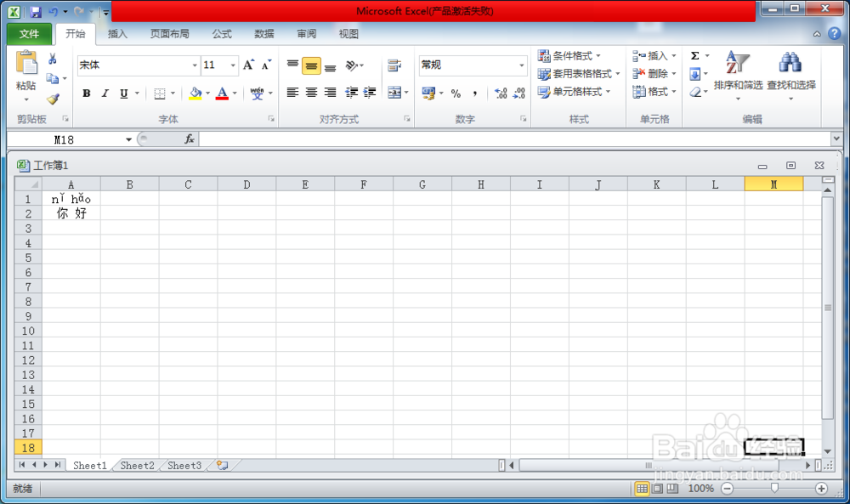Click the wén phonetic guide icon
The image size is (850, 504).
point(257,93)
